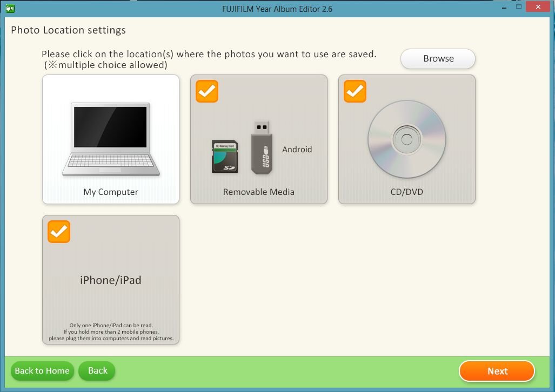Minimize the Year Album Editor window

point(504,8)
